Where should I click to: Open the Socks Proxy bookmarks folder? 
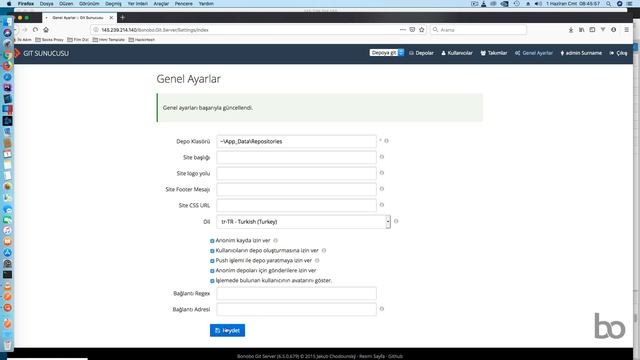[x=49, y=40]
